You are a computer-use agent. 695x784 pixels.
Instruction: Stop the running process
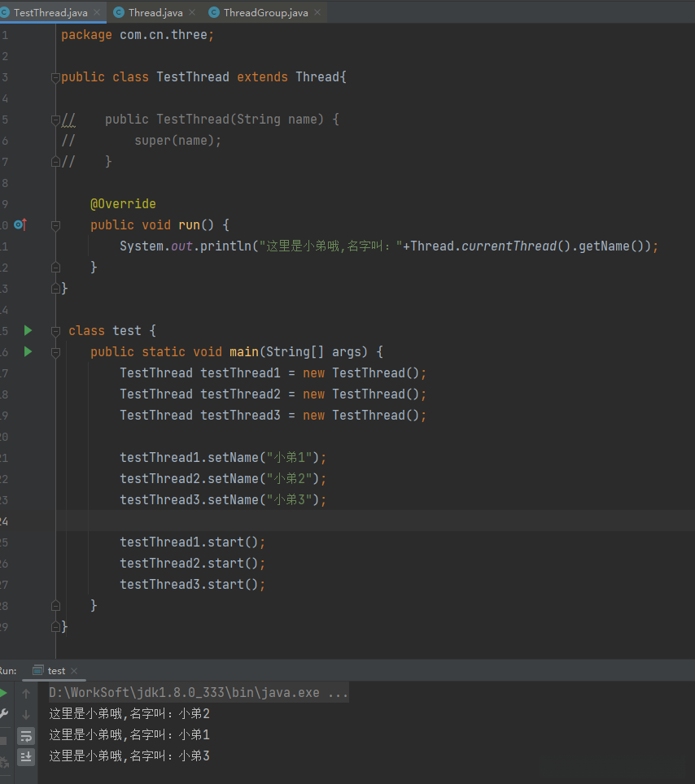coord(3,741)
